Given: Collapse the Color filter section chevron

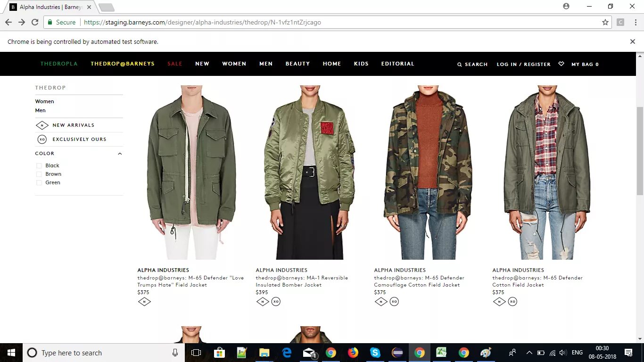Looking at the screenshot, I should click(120, 154).
